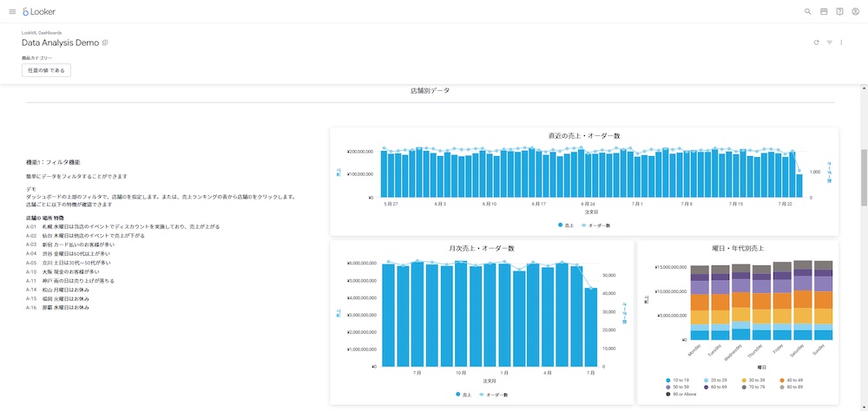Click scrollbar down arrow at bottom right

coord(864,408)
